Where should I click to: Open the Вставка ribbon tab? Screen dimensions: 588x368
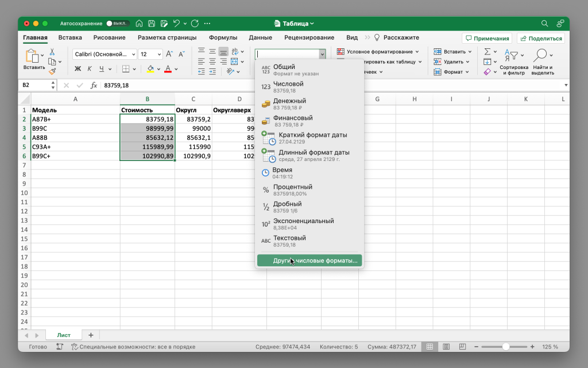click(x=70, y=37)
